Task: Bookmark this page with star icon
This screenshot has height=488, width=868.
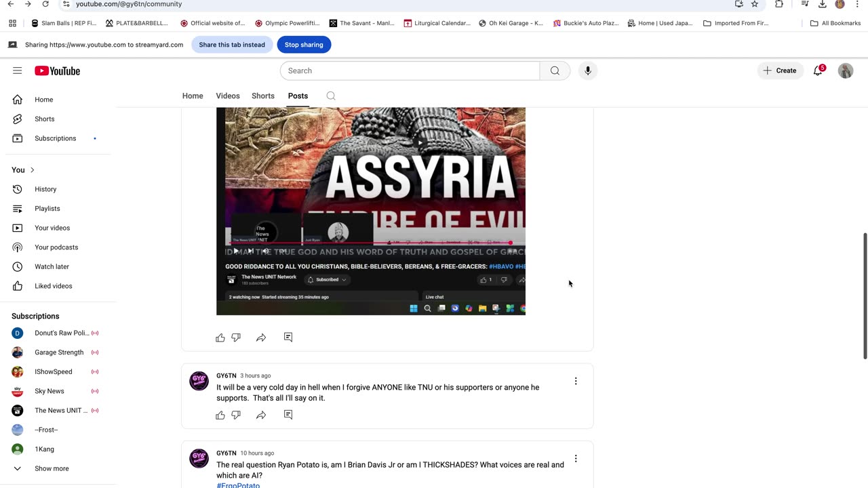Action: 755,4
